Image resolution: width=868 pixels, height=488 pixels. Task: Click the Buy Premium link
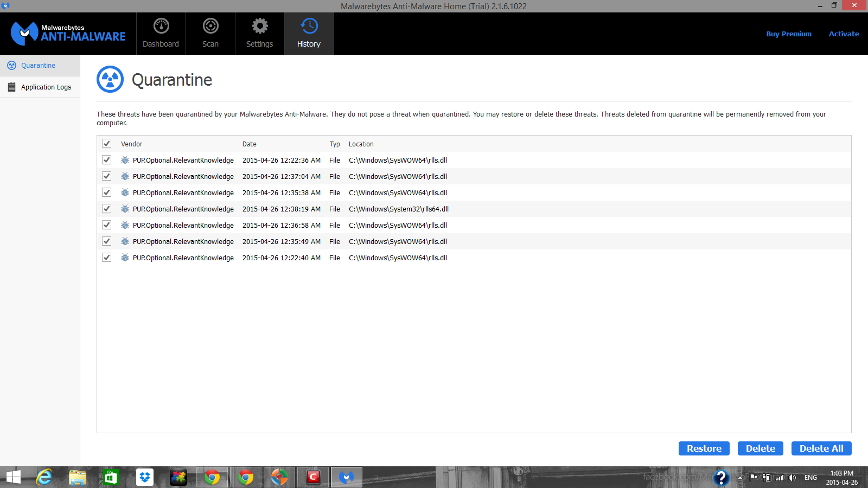click(x=789, y=34)
